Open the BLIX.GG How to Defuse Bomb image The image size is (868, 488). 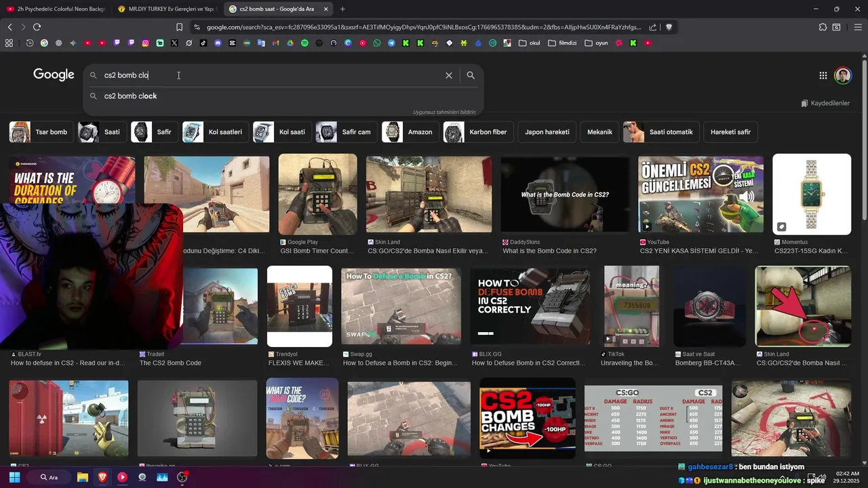point(530,306)
